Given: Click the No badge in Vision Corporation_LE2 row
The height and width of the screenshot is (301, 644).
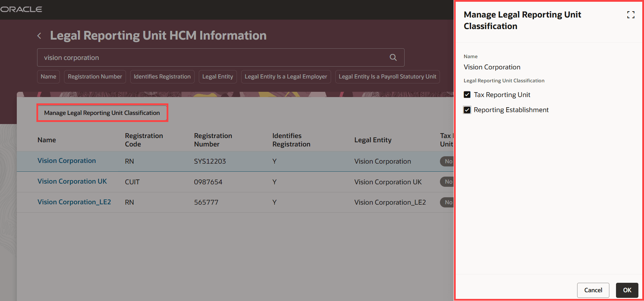Looking at the screenshot, I should [447, 202].
